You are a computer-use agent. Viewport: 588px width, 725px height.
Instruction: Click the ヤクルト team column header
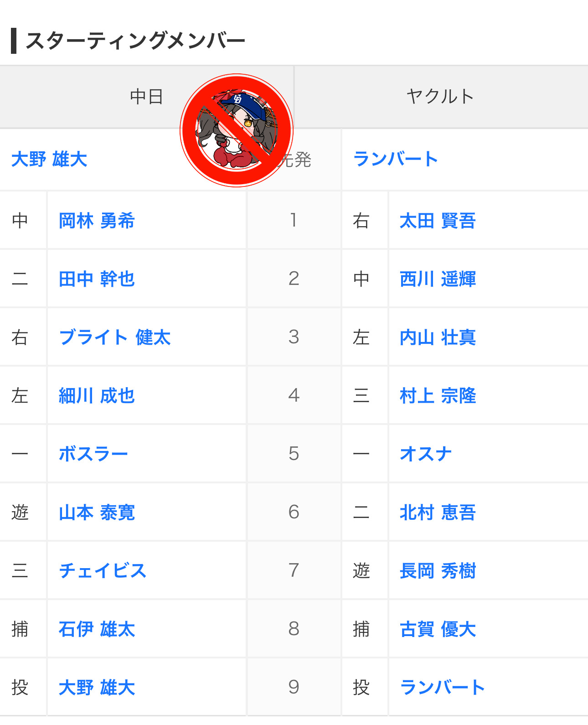441,97
